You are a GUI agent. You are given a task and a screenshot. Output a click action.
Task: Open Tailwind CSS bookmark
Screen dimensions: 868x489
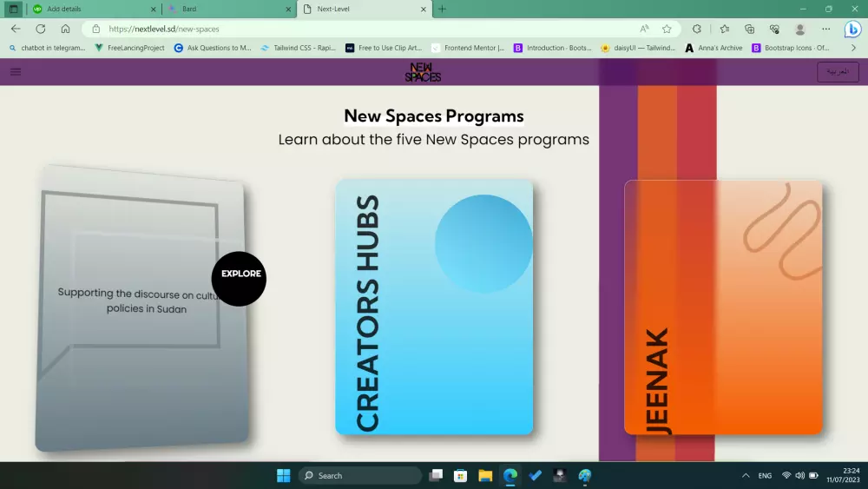(299, 48)
